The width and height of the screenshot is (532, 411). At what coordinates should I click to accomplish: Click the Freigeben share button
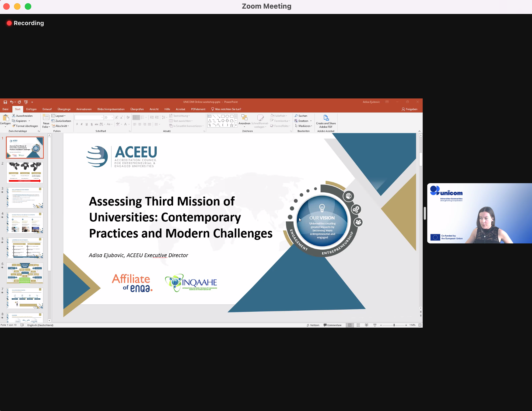[409, 109]
